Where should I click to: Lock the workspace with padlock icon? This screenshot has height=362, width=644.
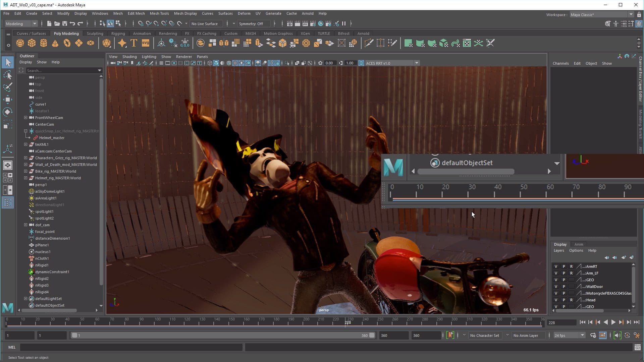click(x=639, y=15)
